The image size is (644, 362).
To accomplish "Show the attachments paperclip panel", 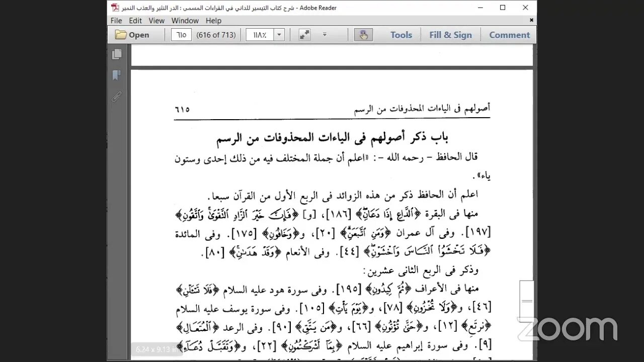I will (x=117, y=97).
